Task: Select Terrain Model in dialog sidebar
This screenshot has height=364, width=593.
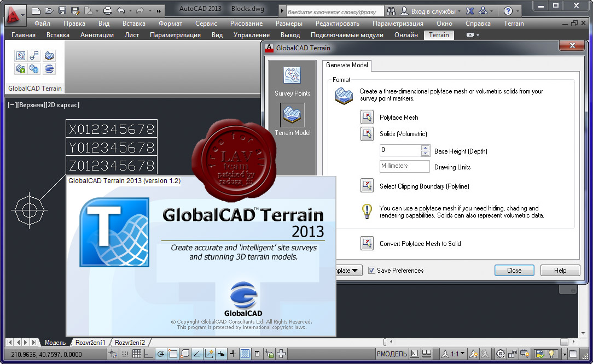Action: pyautogui.click(x=292, y=120)
